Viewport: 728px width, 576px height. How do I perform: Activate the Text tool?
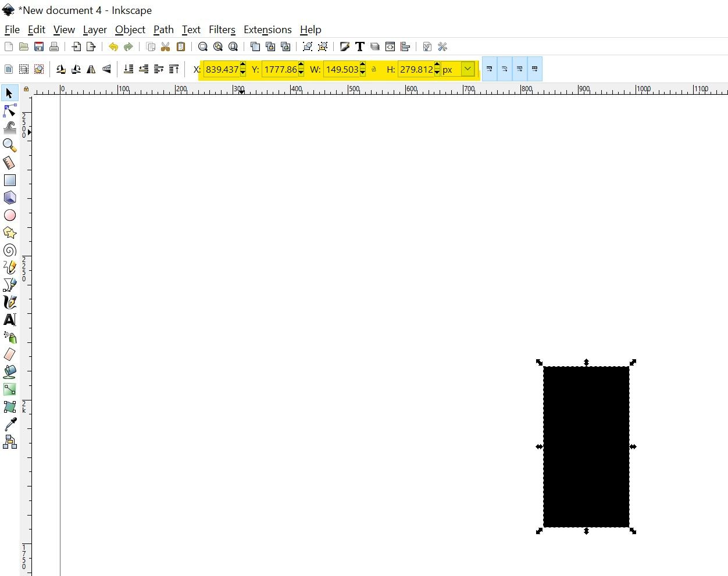pos(9,320)
